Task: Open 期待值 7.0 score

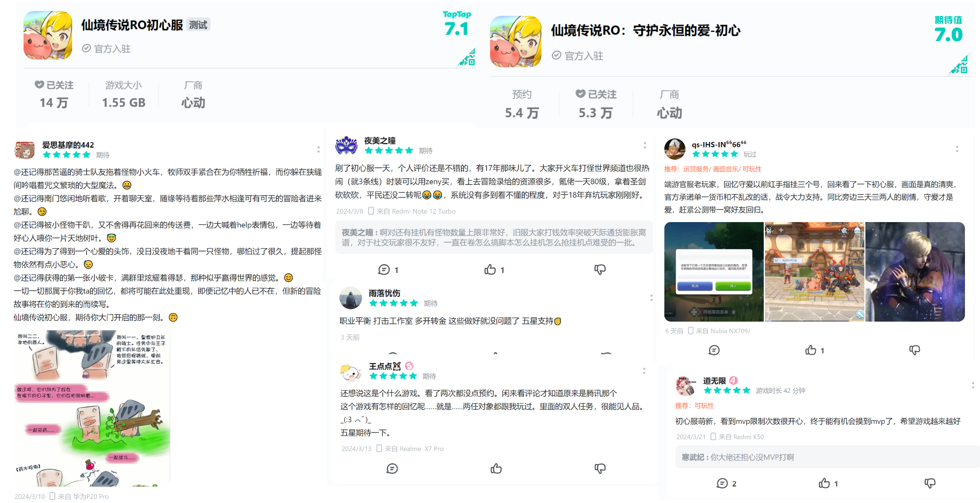Action: [948, 29]
